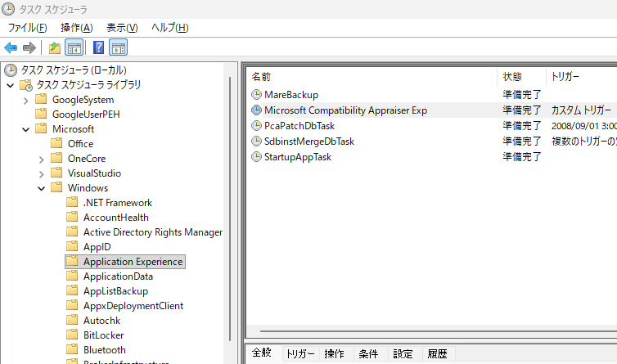Open the 操作(A) menu
Image resolution: width=617 pixels, height=364 pixels.
point(76,28)
